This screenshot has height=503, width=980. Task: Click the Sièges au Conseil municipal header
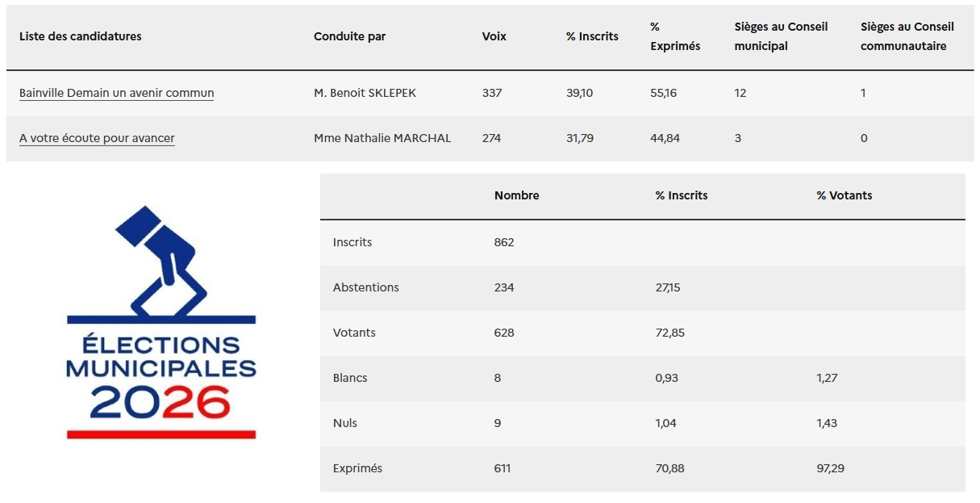point(780,36)
